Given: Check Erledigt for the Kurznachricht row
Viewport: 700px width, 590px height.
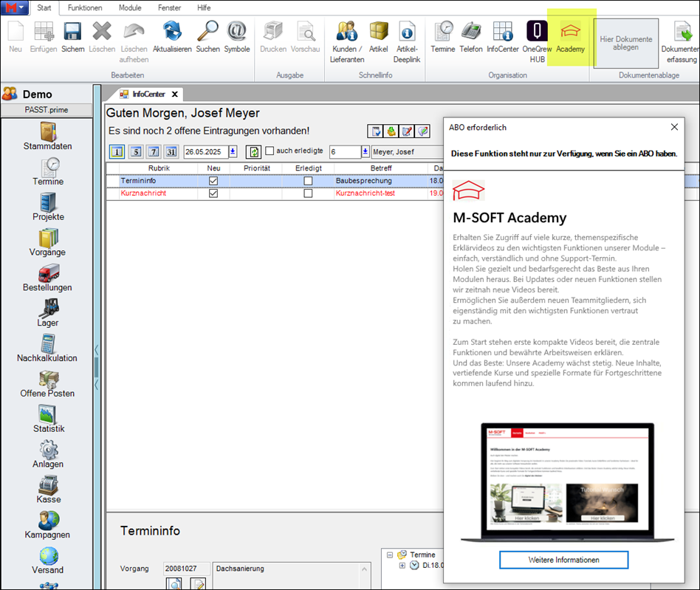Looking at the screenshot, I should click(x=308, y=193).
